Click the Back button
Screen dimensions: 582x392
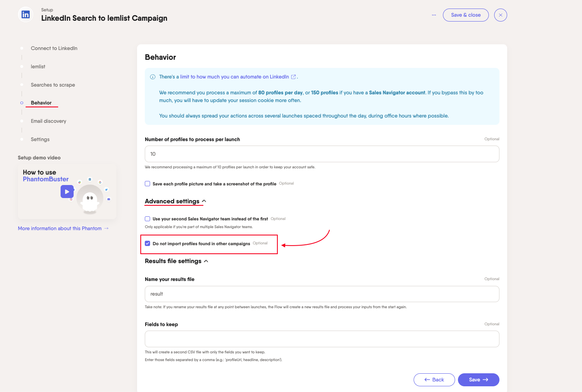434,380
